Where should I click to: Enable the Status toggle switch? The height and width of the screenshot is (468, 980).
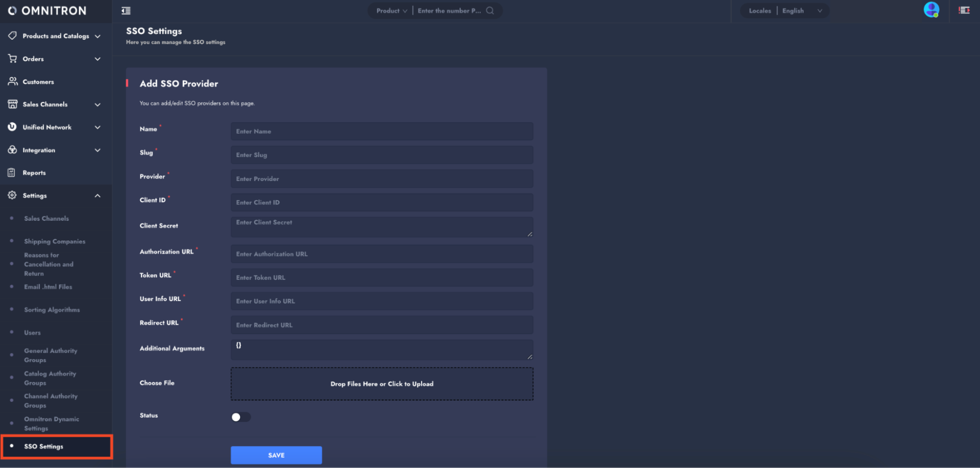[241, 417]
